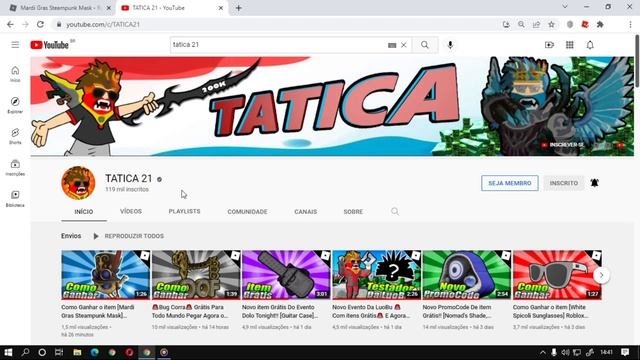Click title 'Novo PromoCode De item Grátis'
640x360 pixels.
457,311
